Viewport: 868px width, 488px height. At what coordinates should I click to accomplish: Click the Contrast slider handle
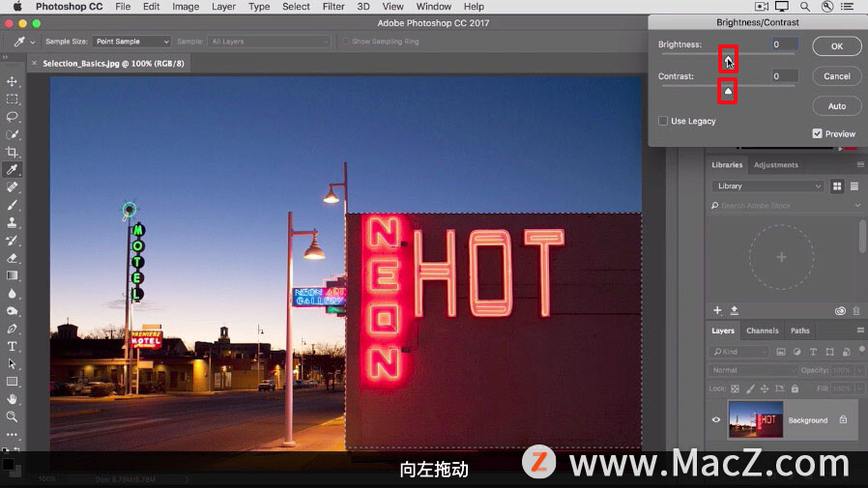[728, 91]
